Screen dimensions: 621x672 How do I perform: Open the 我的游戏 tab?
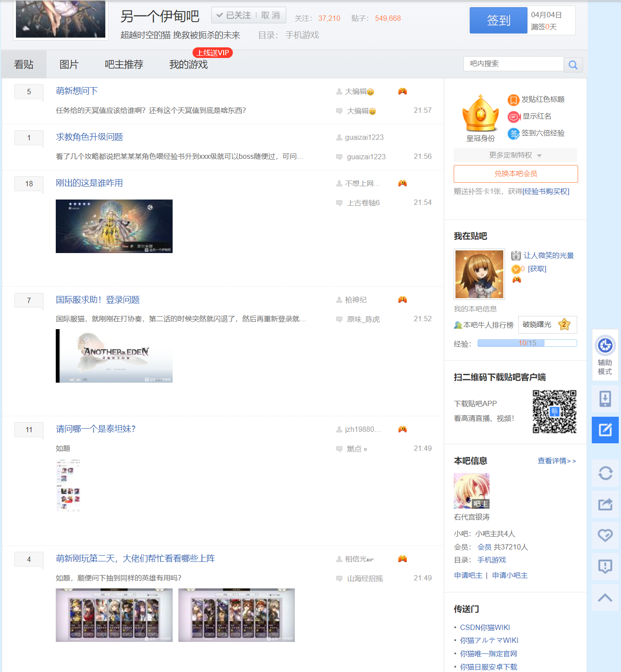tap(189, 65)
